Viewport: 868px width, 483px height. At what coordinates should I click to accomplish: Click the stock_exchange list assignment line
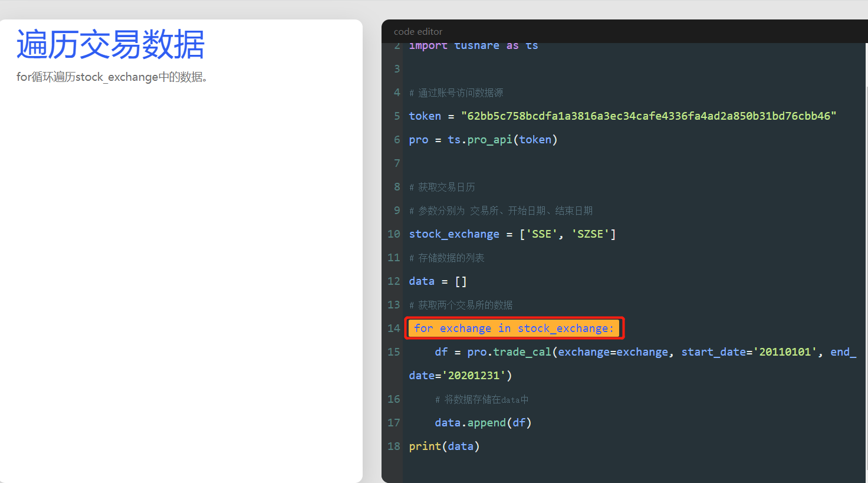pyautogui.click(x=512, y=234)
